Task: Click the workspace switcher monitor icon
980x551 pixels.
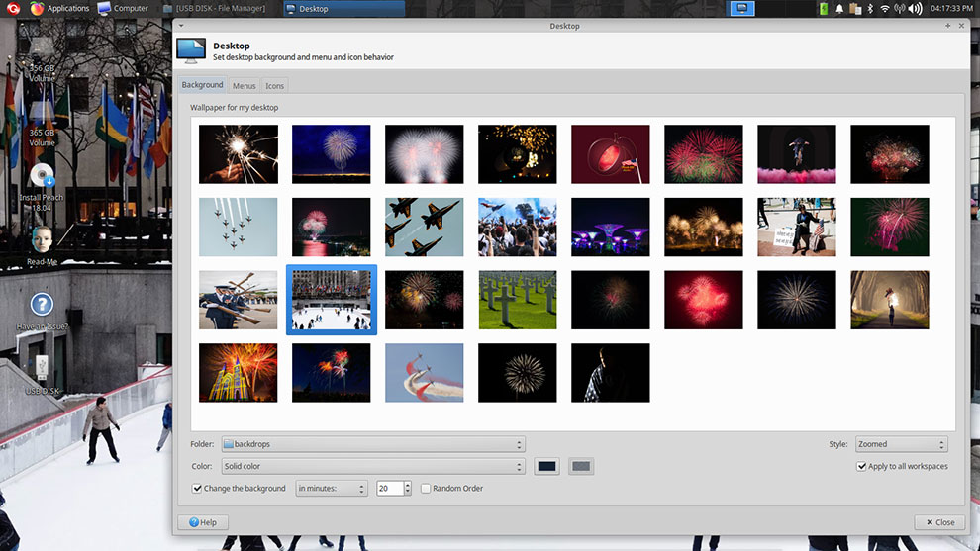Action: tap(741, 8)
